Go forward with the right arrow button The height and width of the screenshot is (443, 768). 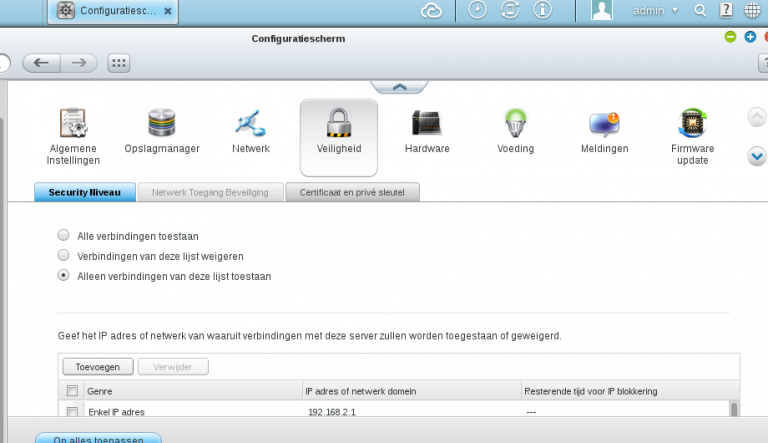[79, 63]
